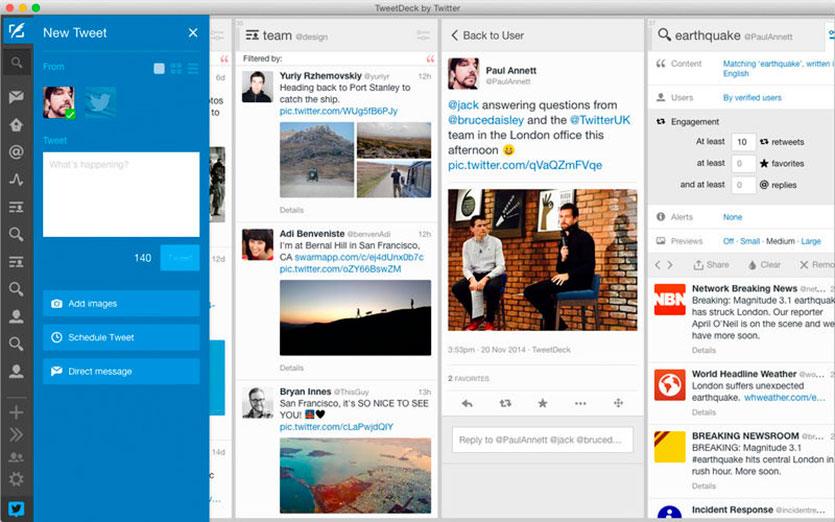
Task: Click the reply arrow under Paul Annett's tweet
Action: click(467, 403)
